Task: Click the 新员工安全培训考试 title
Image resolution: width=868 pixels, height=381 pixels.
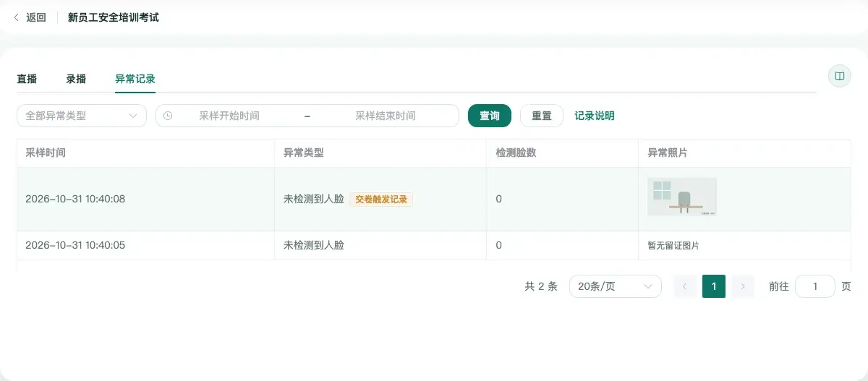Action: (x=114, y=17)
